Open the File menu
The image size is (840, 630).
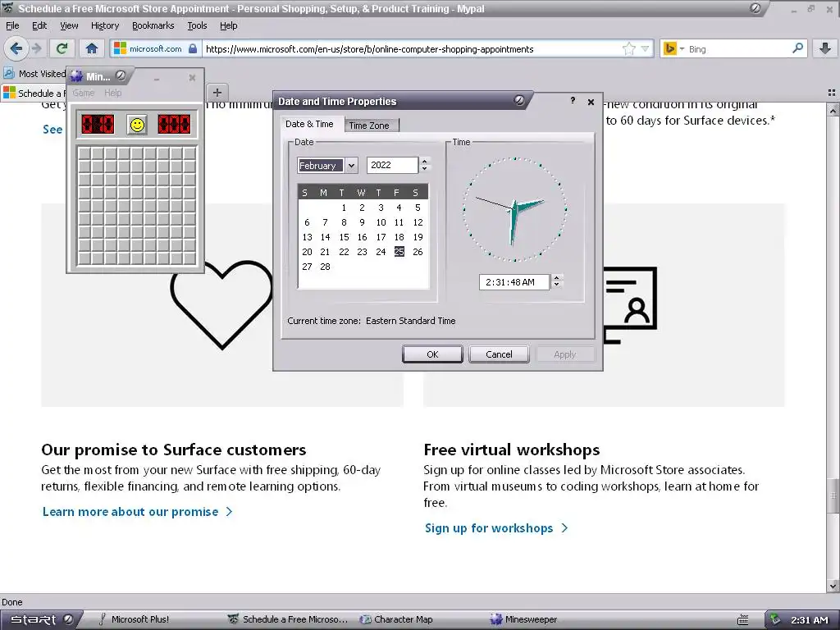tap(12, 25)
